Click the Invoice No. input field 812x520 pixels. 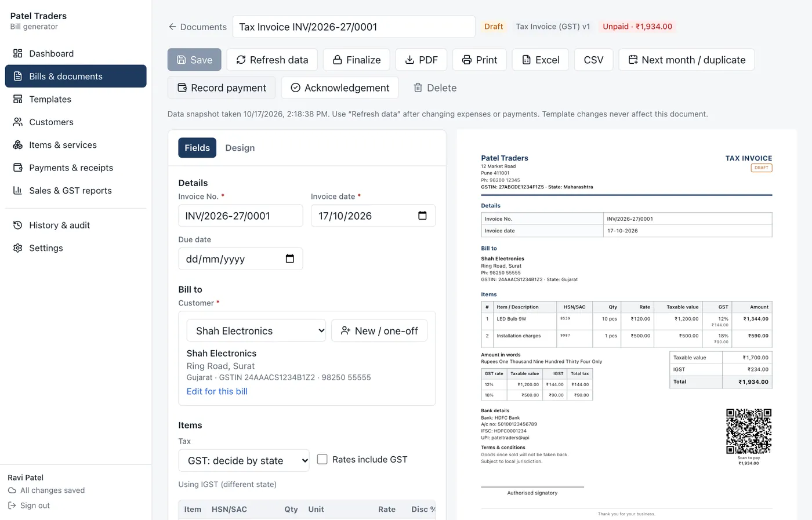pyautogui.click(x=241, y=216)
